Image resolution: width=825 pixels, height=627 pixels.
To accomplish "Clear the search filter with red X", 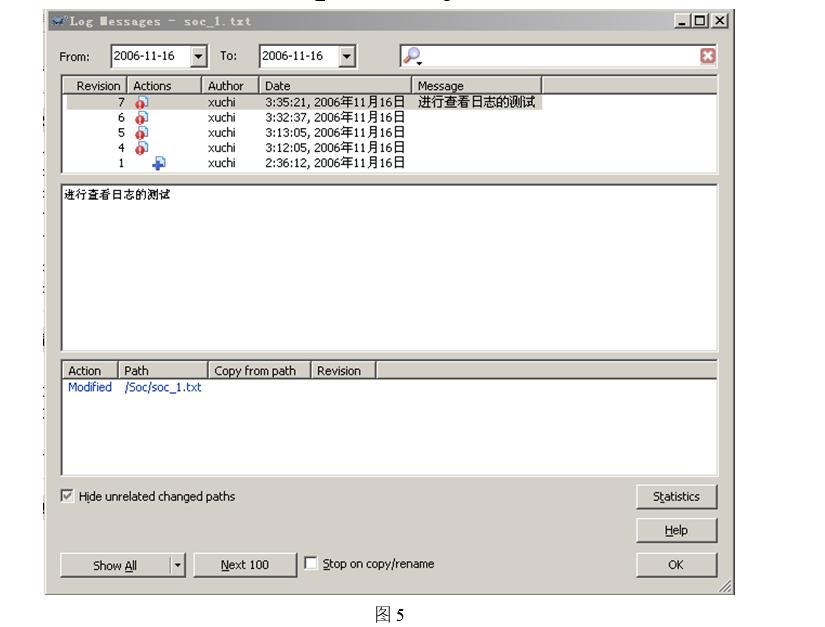I will pyautogui.click(x=708, y=56).
